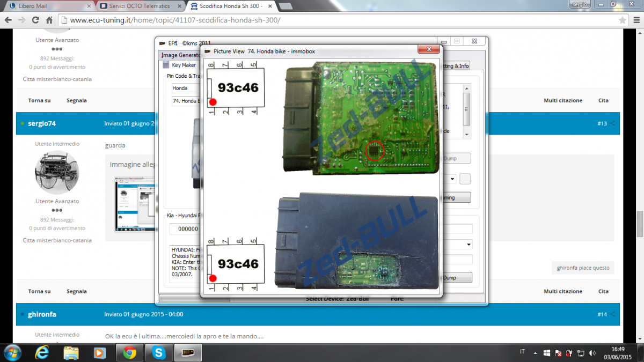Screen dimensions: 644x362
Task: Click 'Cita' above sergio74's post
Action: pyautogui.click(x=604, y=100)
